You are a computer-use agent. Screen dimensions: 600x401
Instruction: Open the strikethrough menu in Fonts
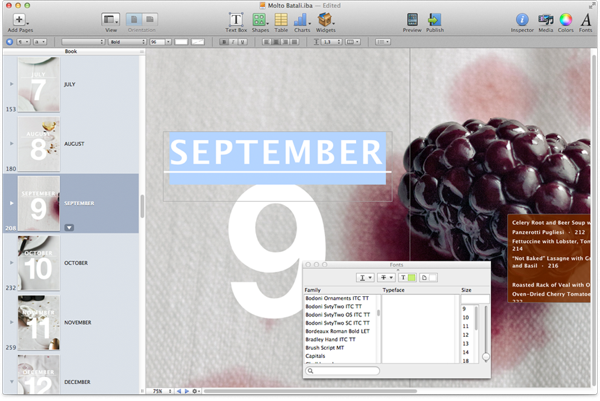[x=386, y=278]
